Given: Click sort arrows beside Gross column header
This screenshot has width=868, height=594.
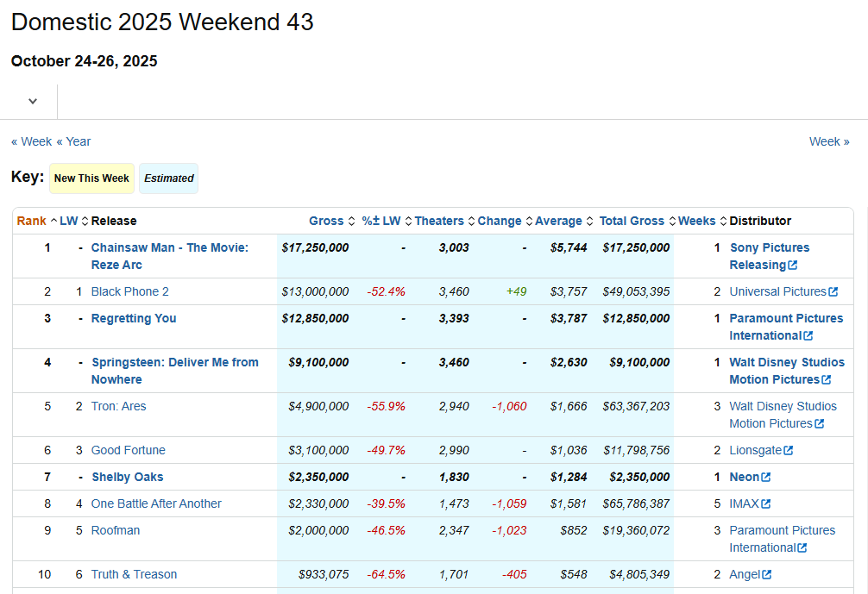Looking at the screenshot, I should pyautogui.click(x=351, y=222).
